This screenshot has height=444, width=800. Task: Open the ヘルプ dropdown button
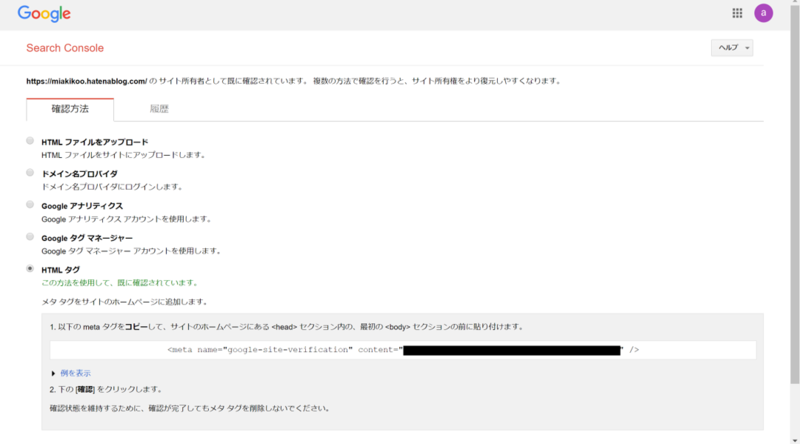[x=732, y=47]
